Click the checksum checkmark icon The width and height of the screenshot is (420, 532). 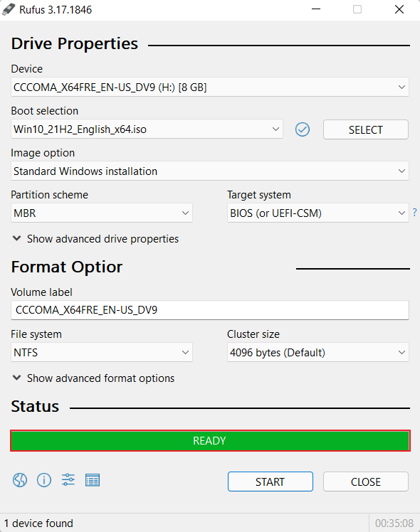302,129
